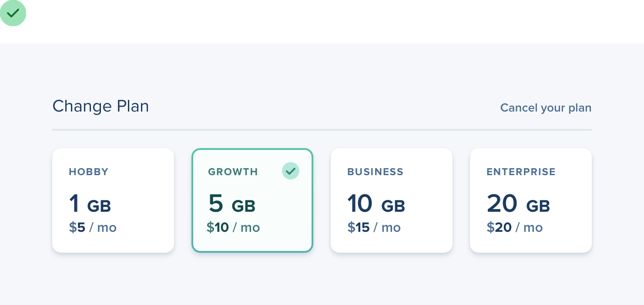Click the BUSINESS plan title

375,172
